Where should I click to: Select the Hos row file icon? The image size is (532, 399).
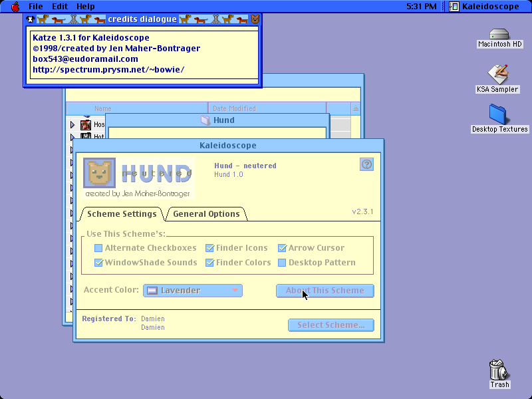point(86,125)
